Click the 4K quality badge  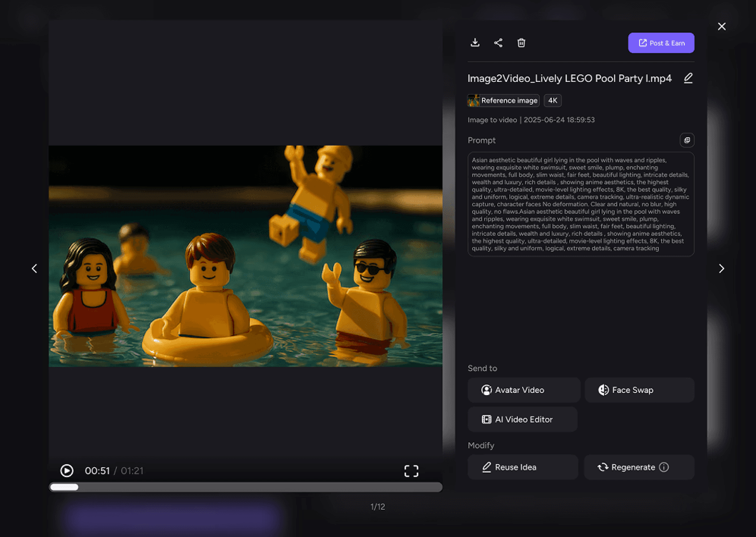(x=553, y=101)
